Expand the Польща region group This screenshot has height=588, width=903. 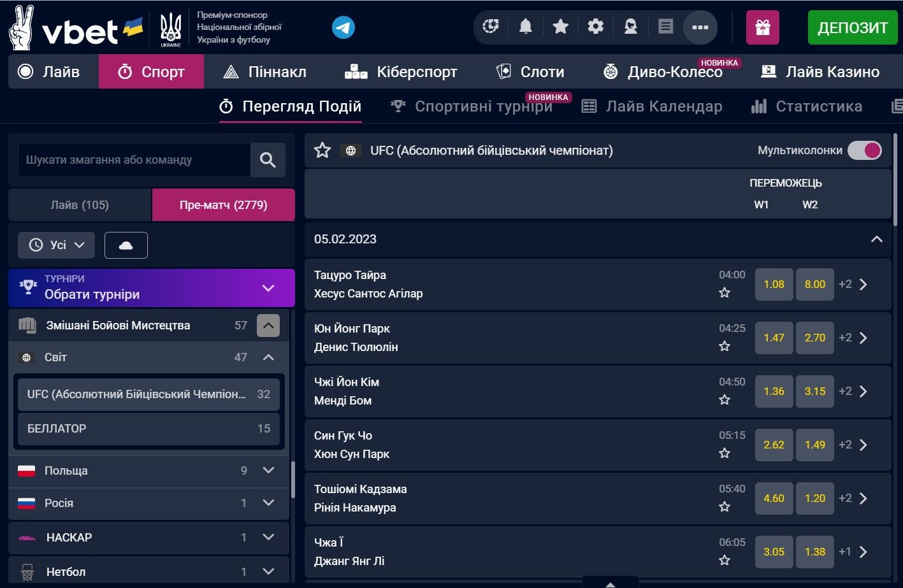pos(268,471)
